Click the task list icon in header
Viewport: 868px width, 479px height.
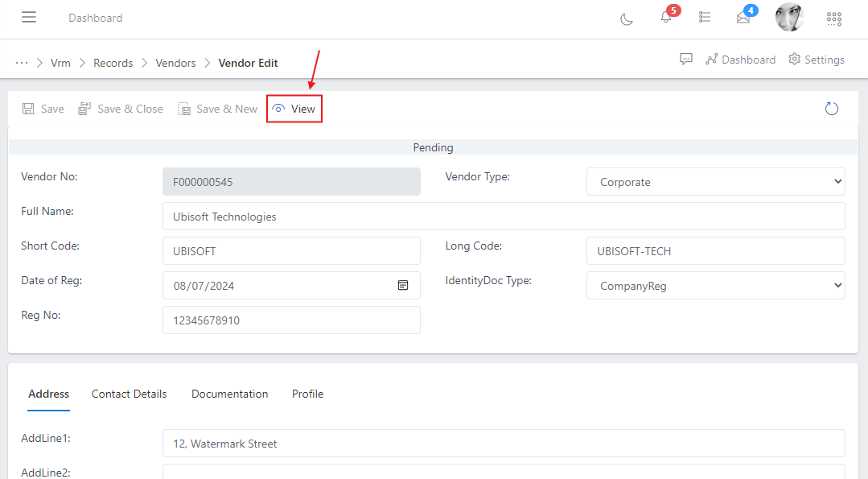point(705,18)
